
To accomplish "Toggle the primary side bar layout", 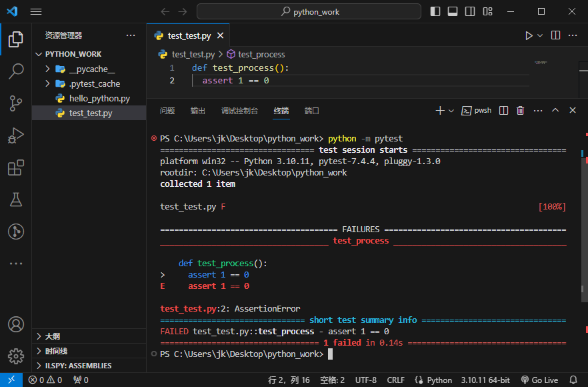I will point(435,11).
